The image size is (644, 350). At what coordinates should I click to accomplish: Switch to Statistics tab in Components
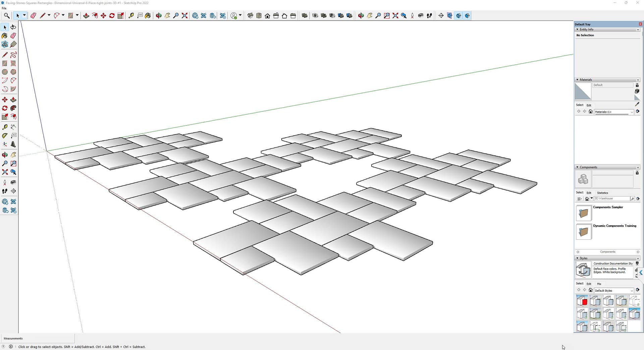click(602, 193)
